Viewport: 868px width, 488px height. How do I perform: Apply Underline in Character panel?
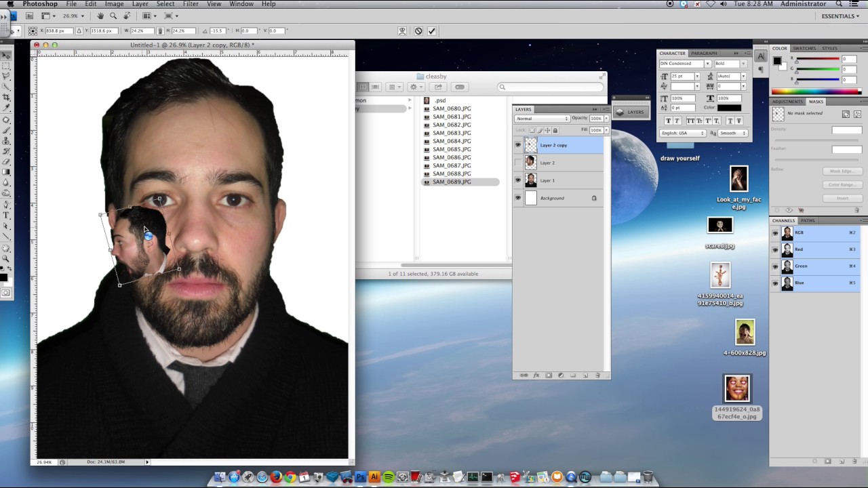tap(730, 121)
